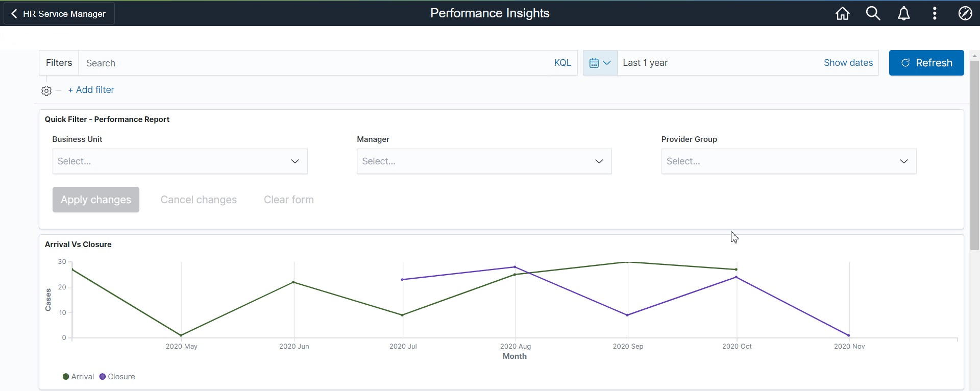The width and height of the screenshot is (980, 391).
Task: Click + Add filter
Action: 91,90
